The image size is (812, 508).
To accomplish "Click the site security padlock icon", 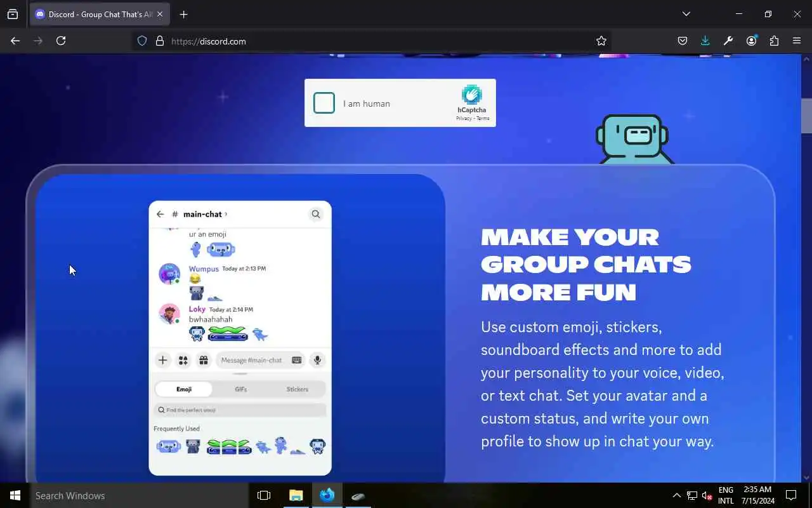I will pos(160,41).
